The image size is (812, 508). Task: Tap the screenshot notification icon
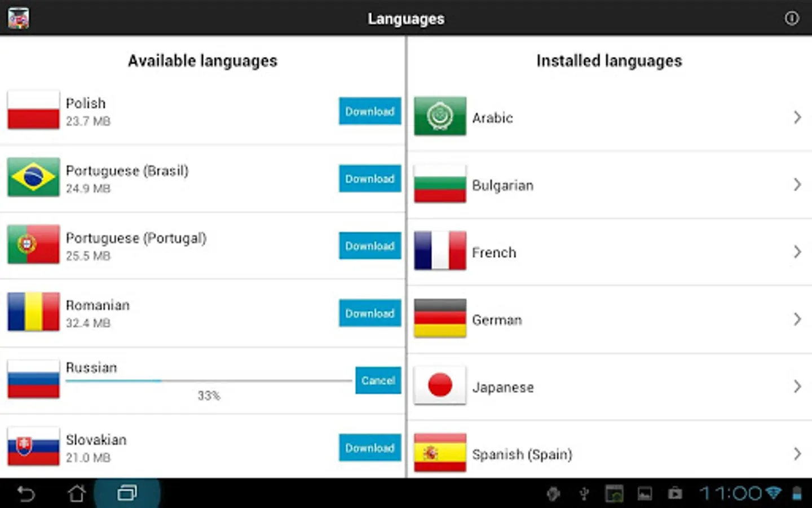pos(614,494)
